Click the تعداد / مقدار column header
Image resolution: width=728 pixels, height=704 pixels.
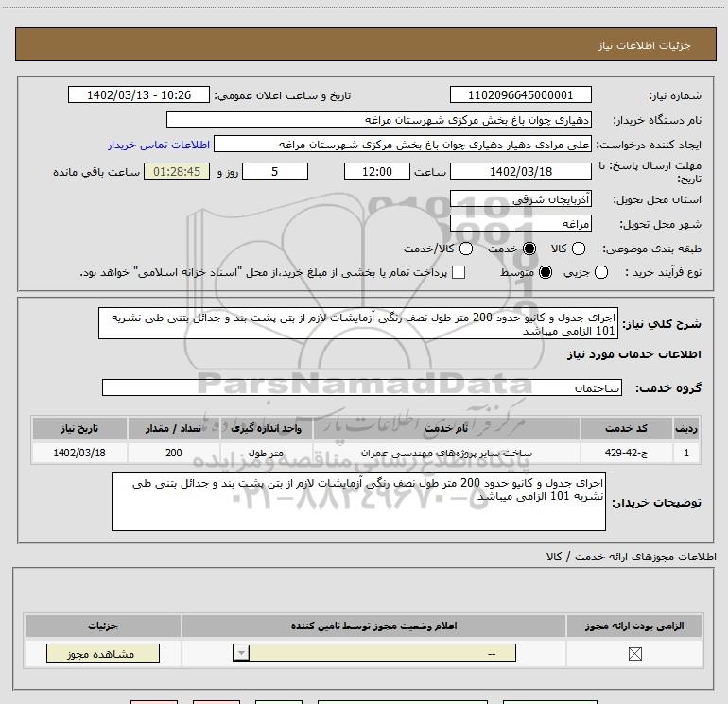click(173, 428)
